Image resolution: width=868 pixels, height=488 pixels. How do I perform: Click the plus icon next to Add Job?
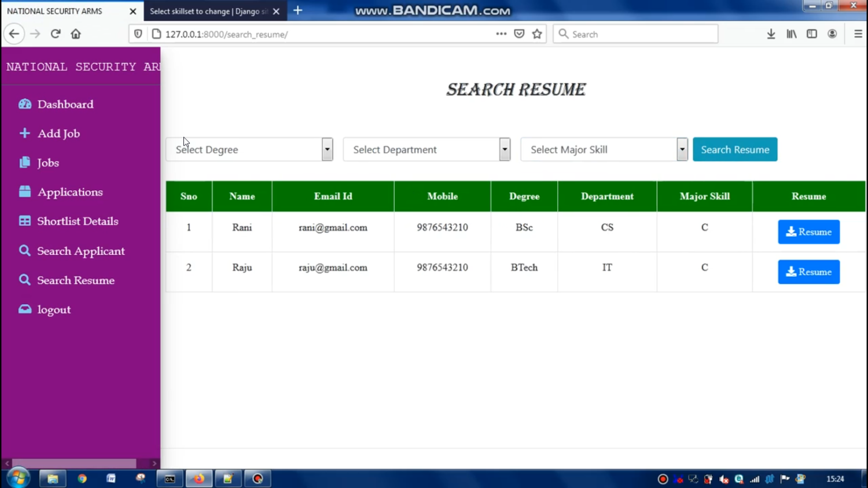click(25, 133)
